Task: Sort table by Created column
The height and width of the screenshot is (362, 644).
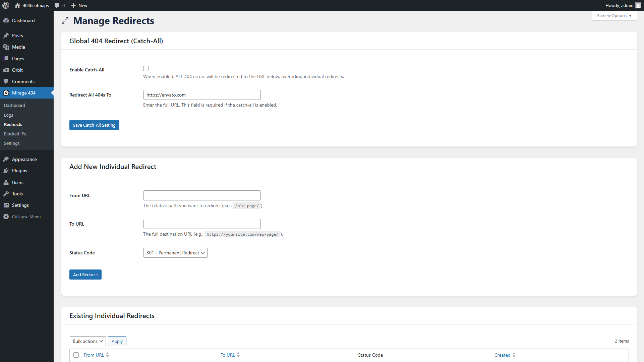Action: pyautogui.click(x=502, y=355)
